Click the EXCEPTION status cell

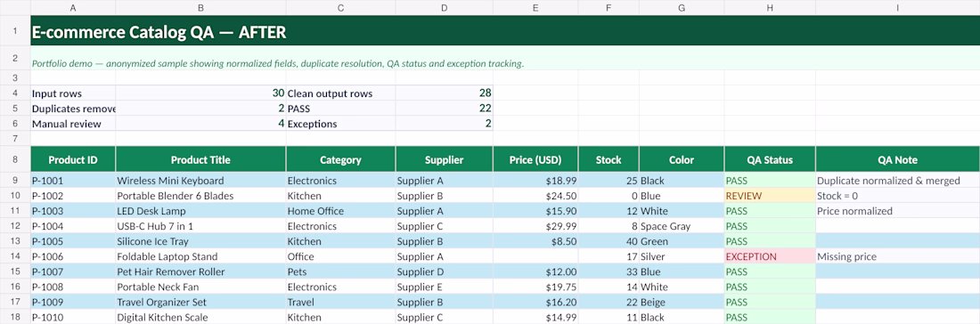[770, 256]
